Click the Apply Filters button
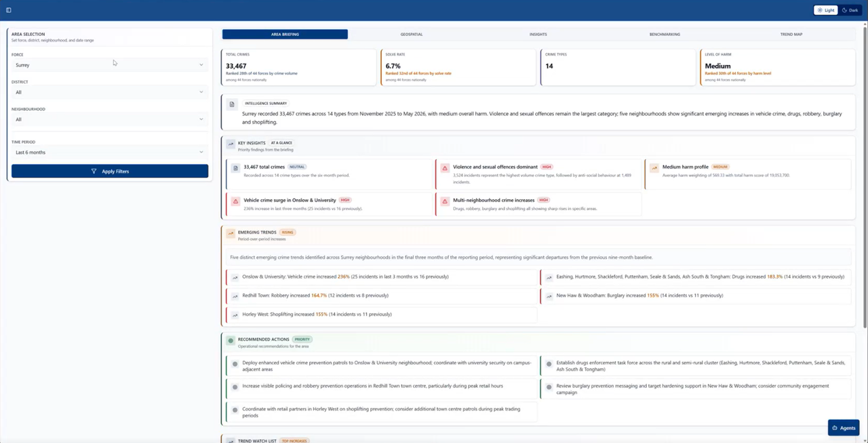Image resolution: width=868 pixels, height=443 pixels. pyautogui.click(x=110, y=171)
